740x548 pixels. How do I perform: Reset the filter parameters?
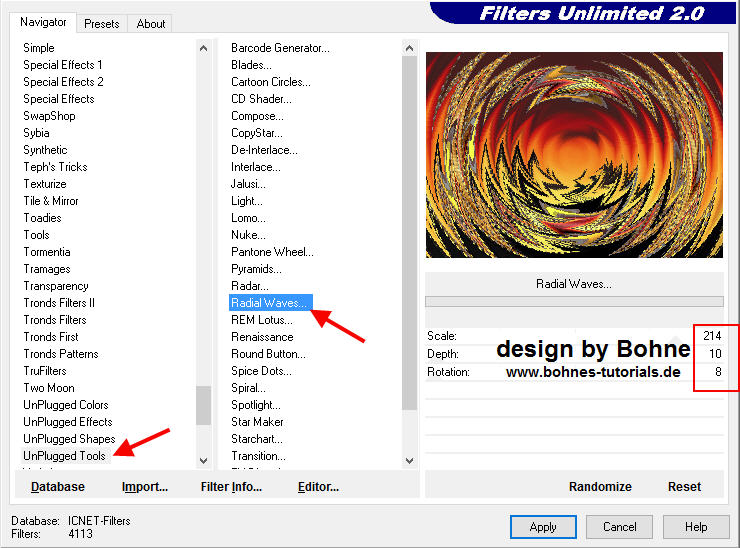tap(684, 487)
